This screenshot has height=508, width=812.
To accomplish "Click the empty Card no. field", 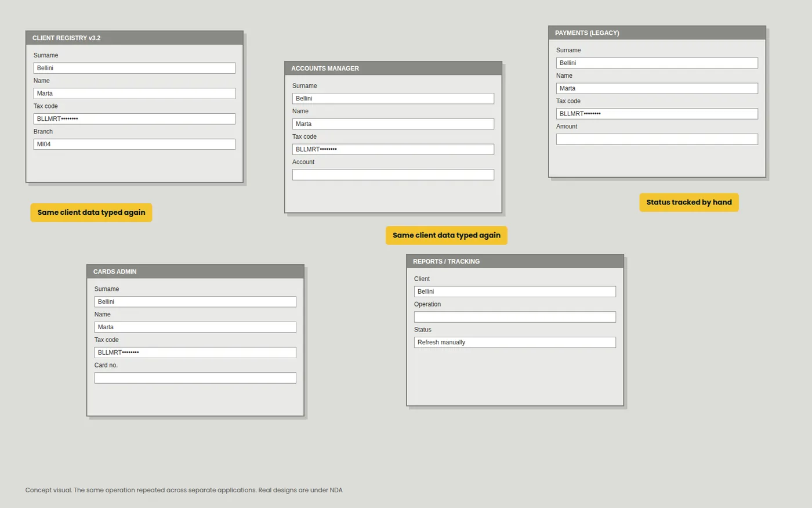I will pos(195,379).
